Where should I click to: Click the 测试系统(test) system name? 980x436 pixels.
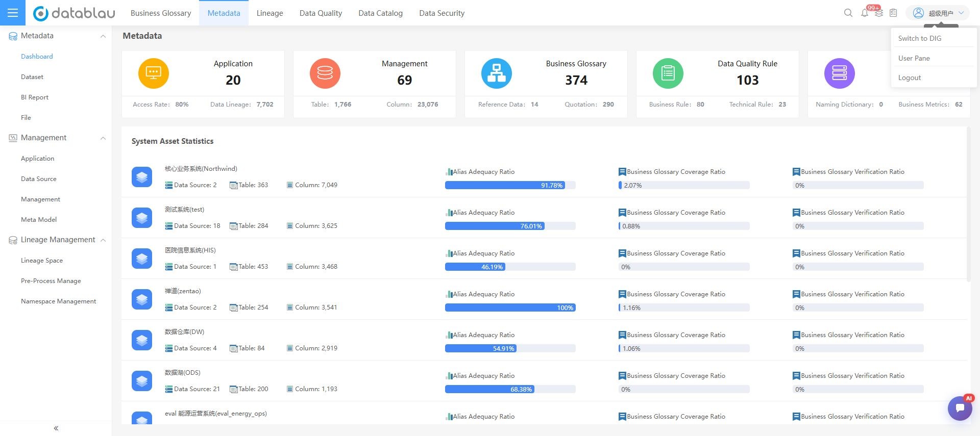(x=184, y=210)
